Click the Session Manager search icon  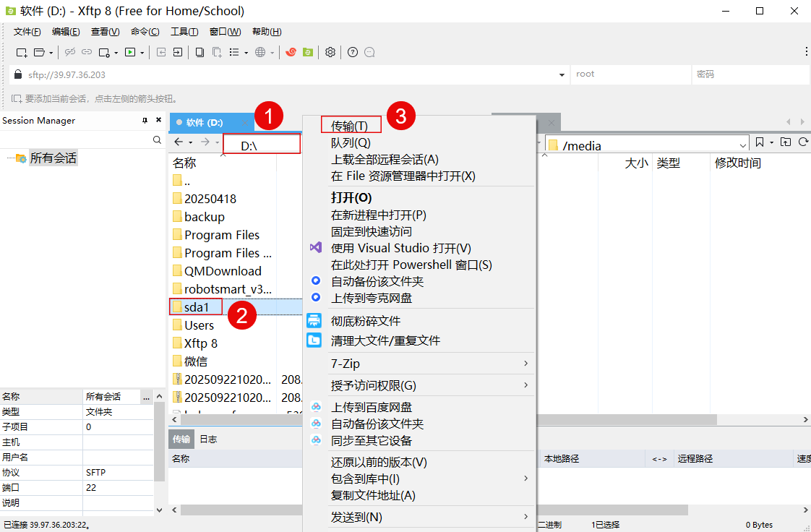(x=158, y=140)
